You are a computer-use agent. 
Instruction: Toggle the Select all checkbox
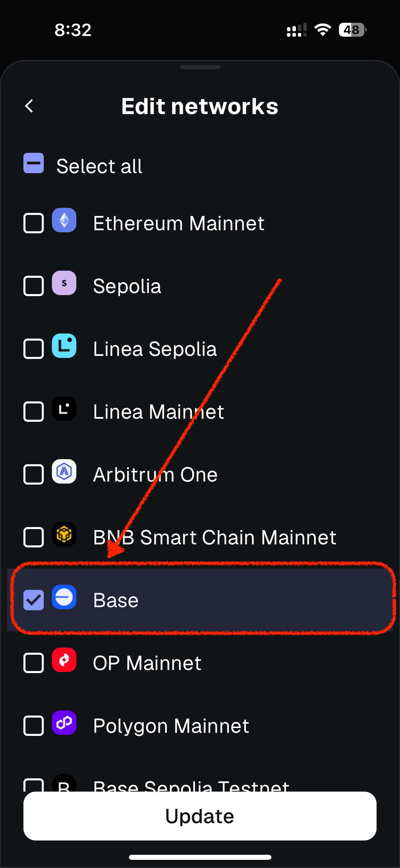tap(34, 163)
